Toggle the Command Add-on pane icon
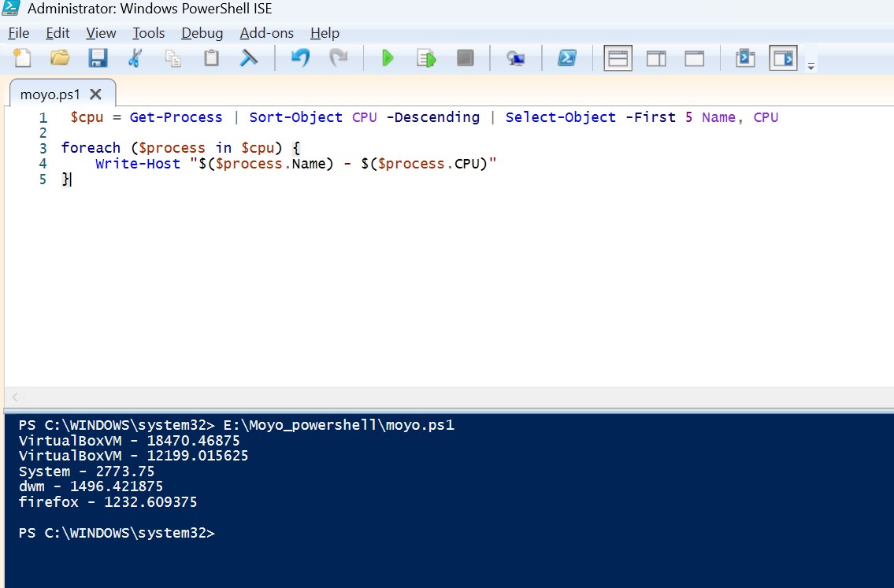 (x=784, y=58)
